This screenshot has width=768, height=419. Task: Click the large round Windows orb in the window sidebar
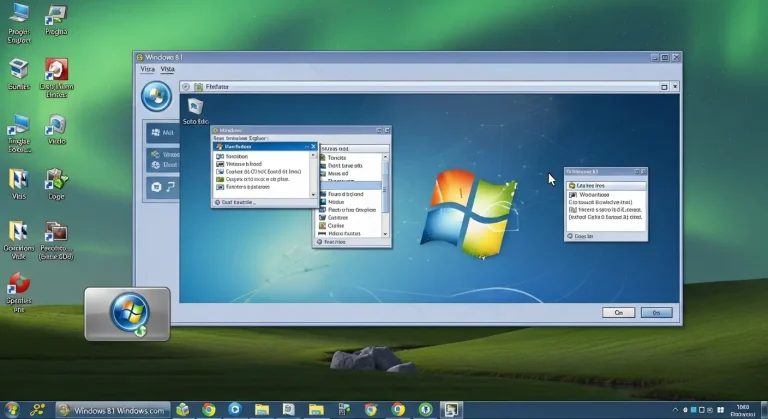click(156, 96)
